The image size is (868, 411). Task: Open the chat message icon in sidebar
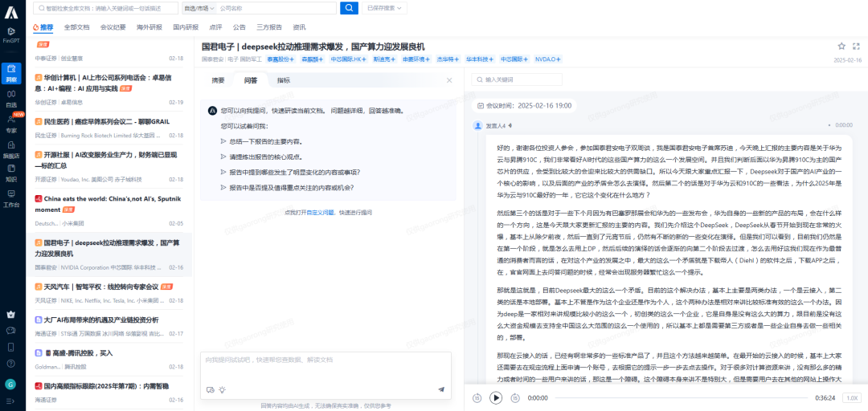(x=10, y=330)
